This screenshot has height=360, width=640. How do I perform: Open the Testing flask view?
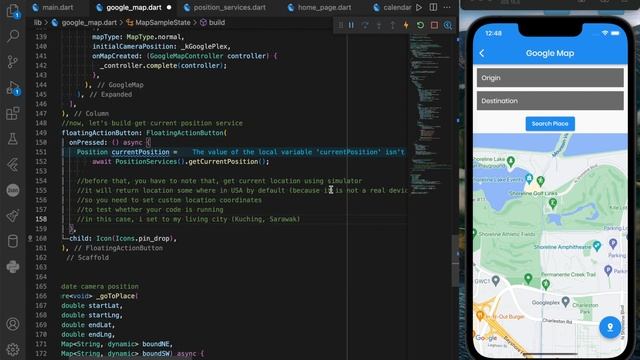[x=13, y=139]
